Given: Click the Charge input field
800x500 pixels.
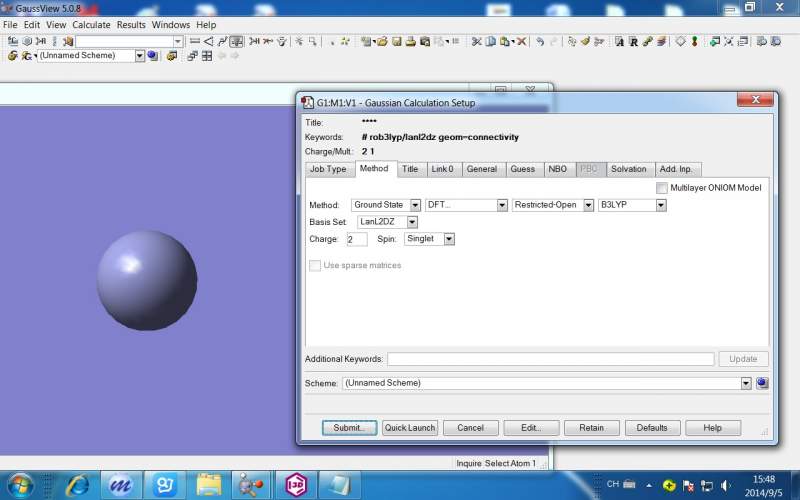Looking at the screenshot, I should tap(357, 239).
